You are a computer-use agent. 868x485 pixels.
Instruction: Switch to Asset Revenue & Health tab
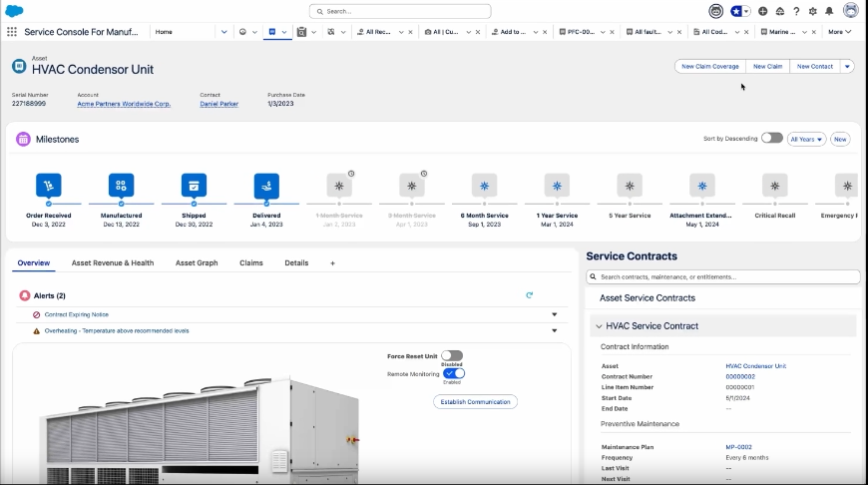point(113,263)
